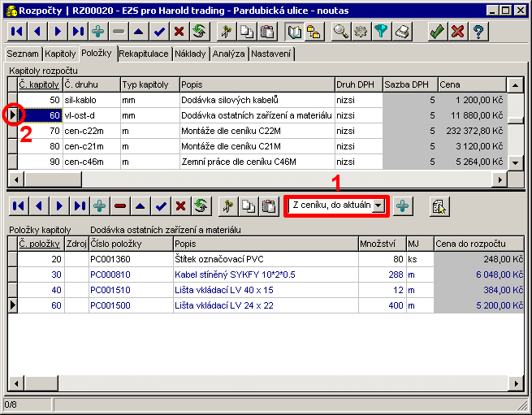This screenshot has width=532, height=415.
Task: Delete item with lower toolbar red minus
Action: (120, 205)
